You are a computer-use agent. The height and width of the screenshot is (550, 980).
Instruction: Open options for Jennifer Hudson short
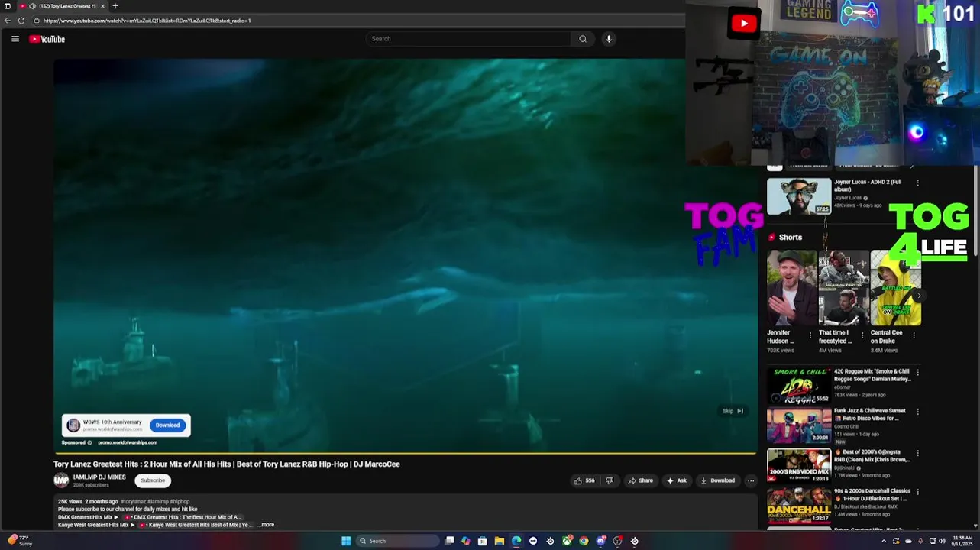coord(811,335)
